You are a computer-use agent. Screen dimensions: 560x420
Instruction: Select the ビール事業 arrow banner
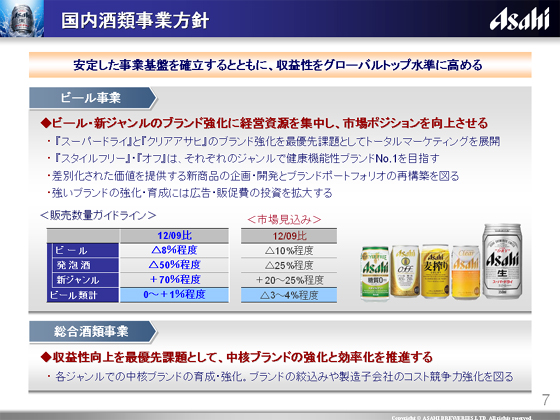(x=93, y=98)
